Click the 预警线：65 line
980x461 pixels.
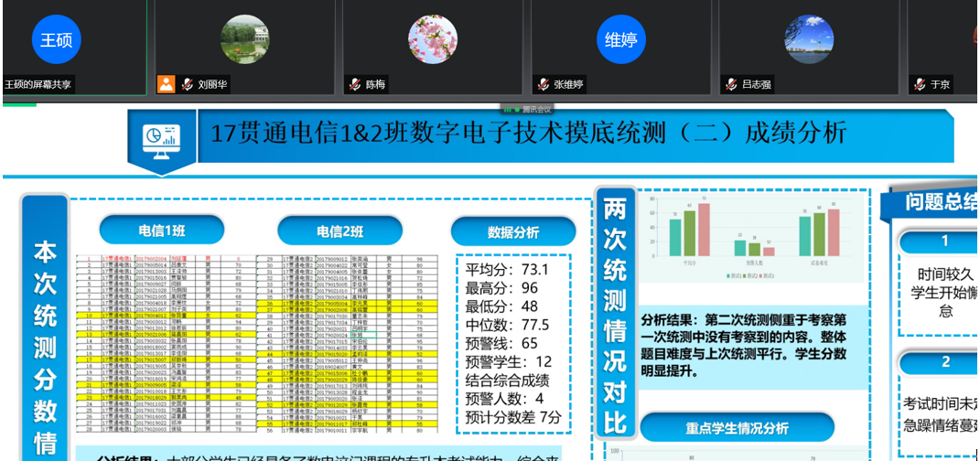click(x=501, y=344)
